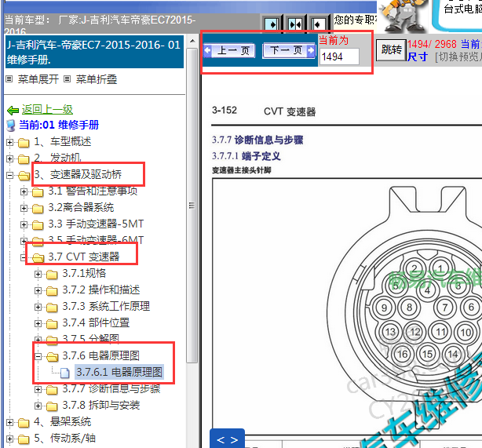Open the 3.7.6 电器原理图 folder
482x448 pixels.
click(x=100, y=356)
